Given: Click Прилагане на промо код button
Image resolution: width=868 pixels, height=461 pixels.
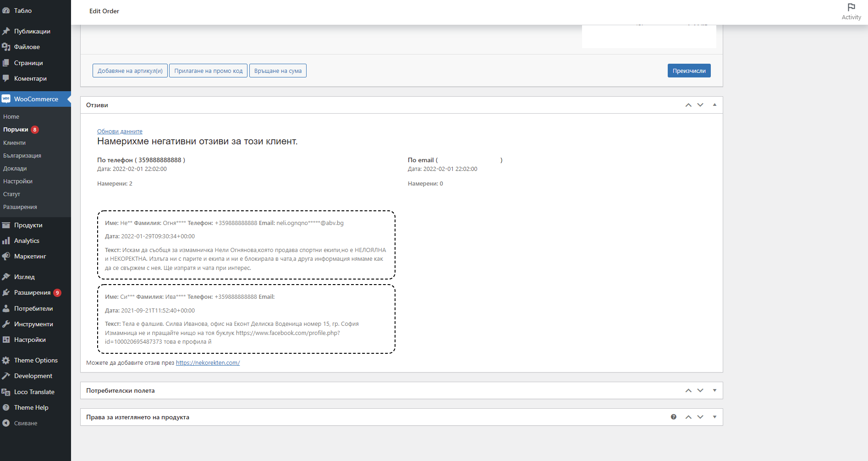Looking at the screenshot, I should [x=209, y=71].
